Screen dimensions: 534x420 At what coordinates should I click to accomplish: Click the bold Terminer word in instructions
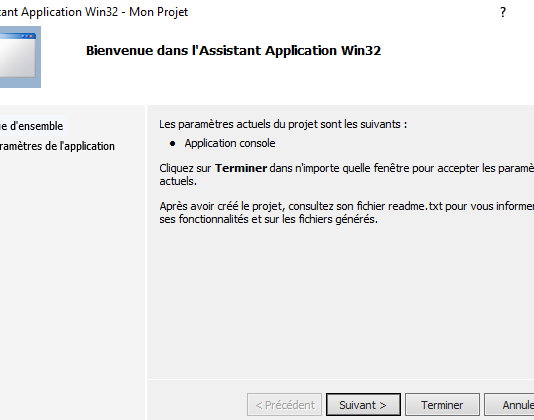tap(241, 168)
